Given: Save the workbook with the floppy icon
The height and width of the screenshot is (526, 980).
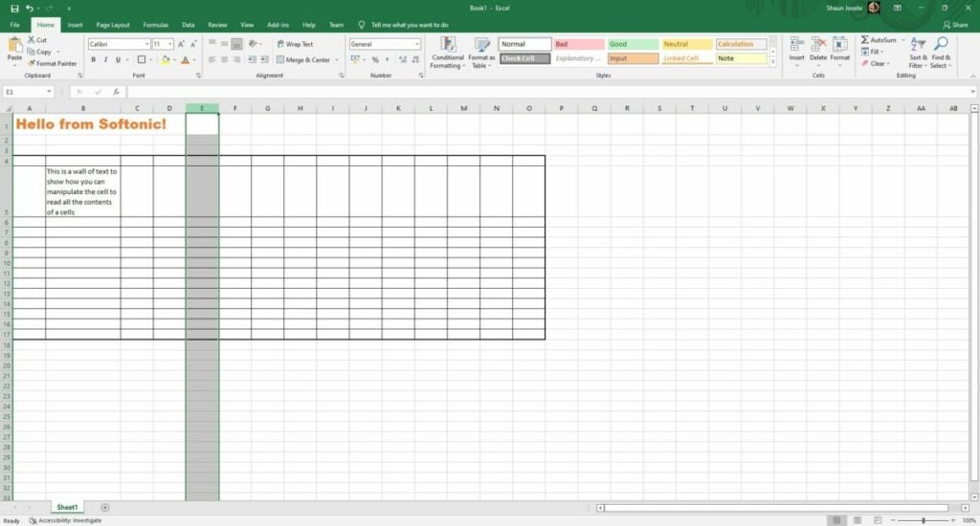Looking at the screenshot, I should pos(14,8).
